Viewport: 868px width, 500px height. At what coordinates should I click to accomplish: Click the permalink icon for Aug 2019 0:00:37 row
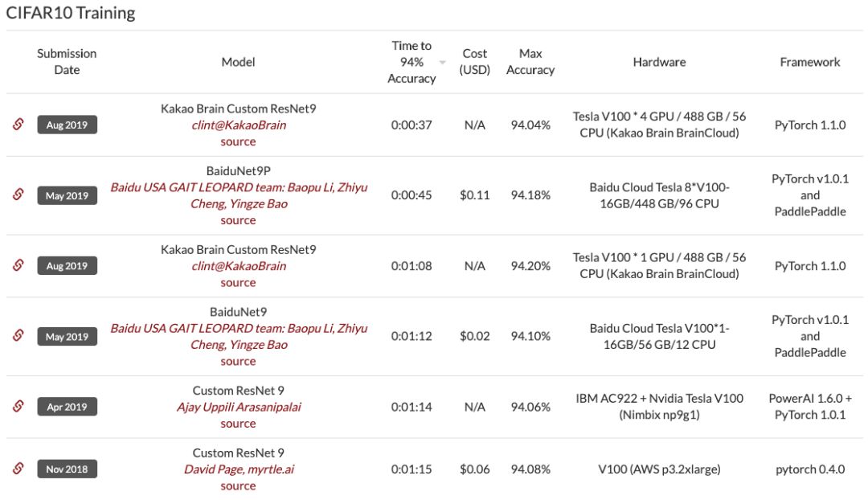(18, 125)
